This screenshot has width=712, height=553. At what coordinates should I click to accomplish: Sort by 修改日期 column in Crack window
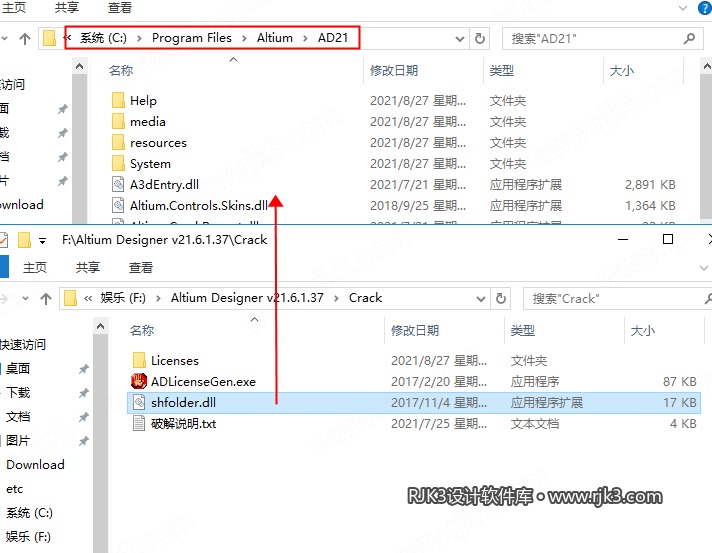click(x=415, y=331)
